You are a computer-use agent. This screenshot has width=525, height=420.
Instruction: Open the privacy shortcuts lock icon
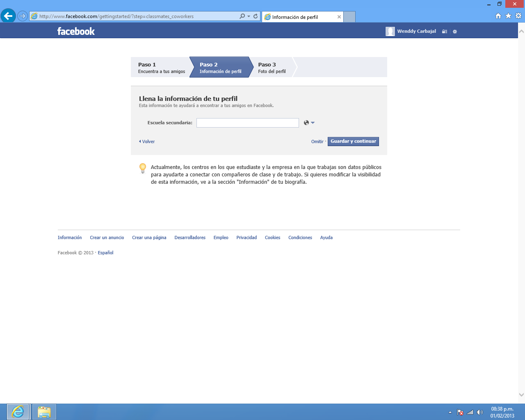tap(444, 31)
